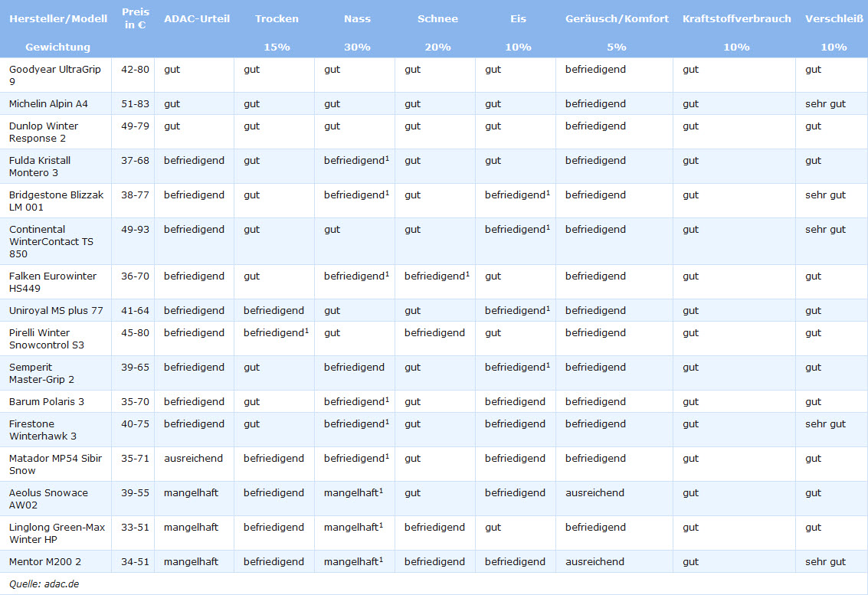Click Michelin's 'sehr gut' Verschleiß rating

825,103
